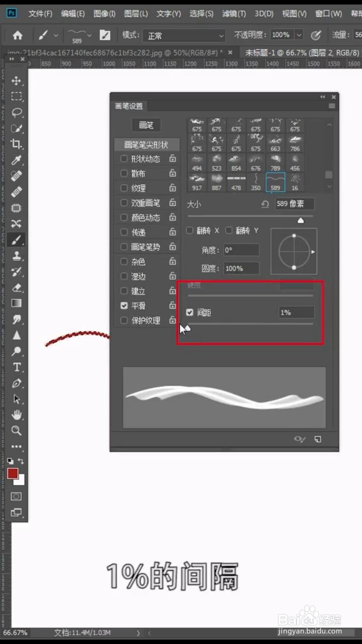The height and width of the screenshot is (644, 362).
Task: Select the Crop tool
Action: tap(17, 144)
